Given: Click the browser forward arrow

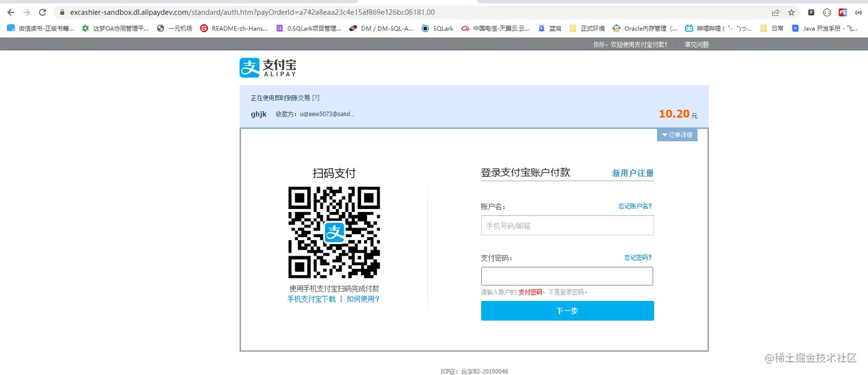Looking at the screenshot, I should click(26, 12).
